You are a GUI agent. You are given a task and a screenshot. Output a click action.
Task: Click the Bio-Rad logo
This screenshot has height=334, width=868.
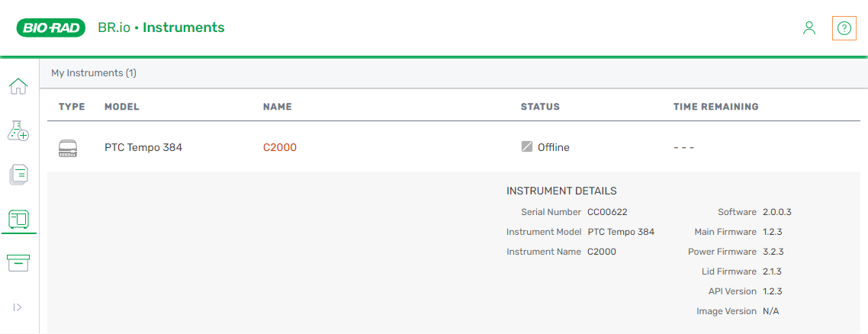(x=51, y=28)
